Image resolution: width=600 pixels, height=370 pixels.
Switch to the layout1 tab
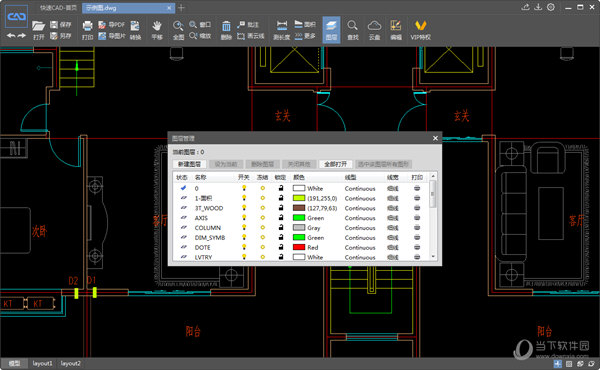42,363
